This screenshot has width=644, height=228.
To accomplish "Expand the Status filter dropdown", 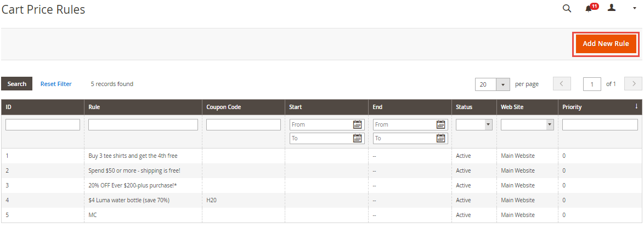I will pyautogui.click(x=474, y=124).
